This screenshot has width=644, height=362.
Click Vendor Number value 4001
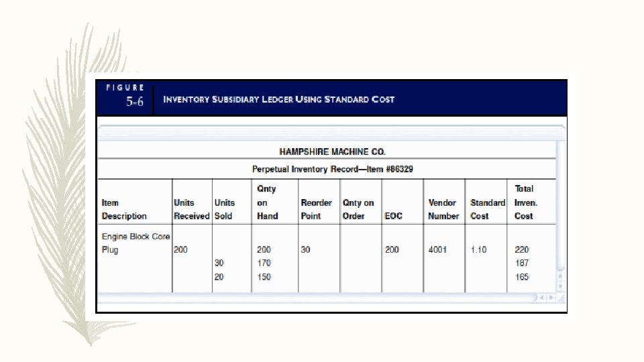(437, 249)
